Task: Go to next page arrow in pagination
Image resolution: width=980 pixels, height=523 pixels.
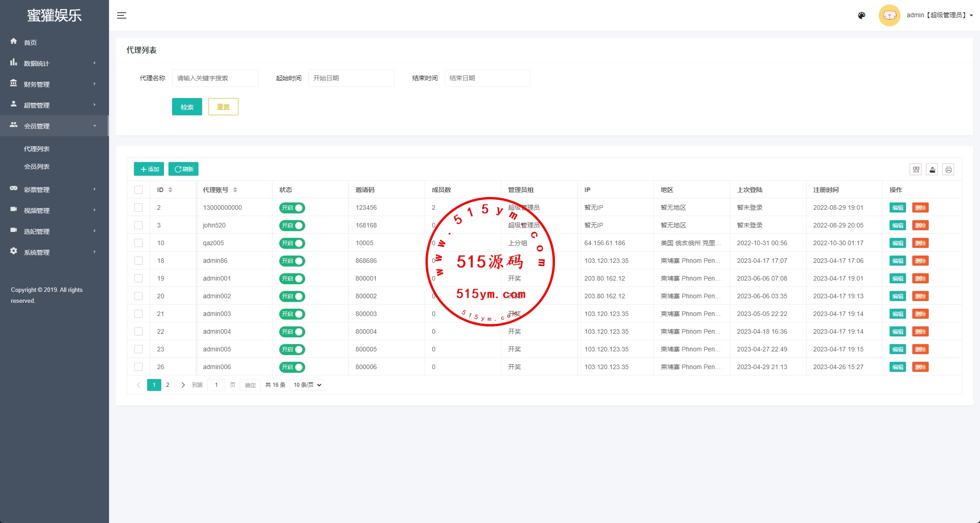Action: 183,385
